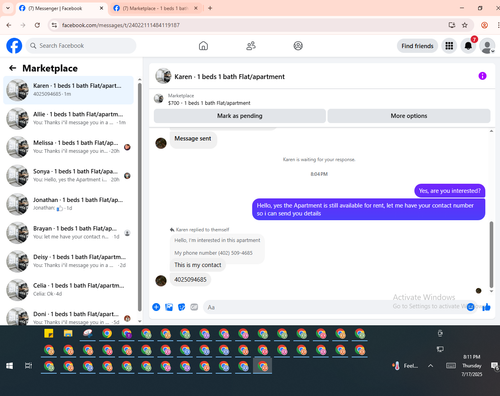Open a new browser tab
500x396 pixels.
210,8
